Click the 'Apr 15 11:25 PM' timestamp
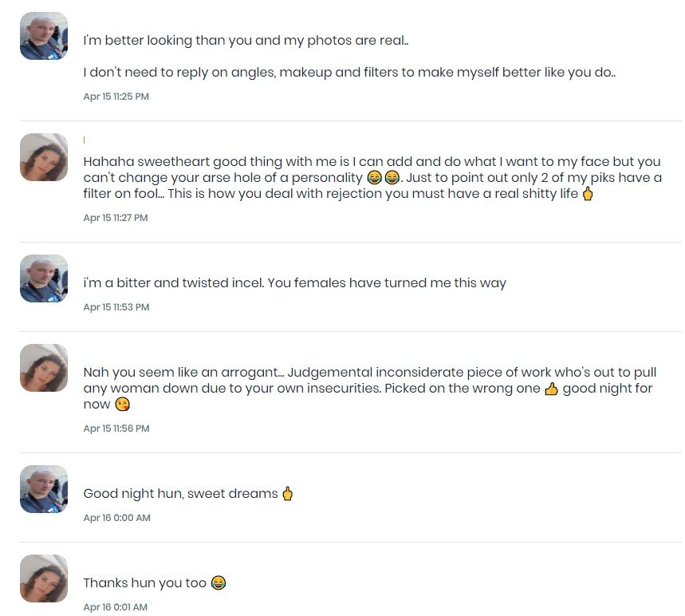The width and height of the screenshot is (685, 616). pos(116,97)
